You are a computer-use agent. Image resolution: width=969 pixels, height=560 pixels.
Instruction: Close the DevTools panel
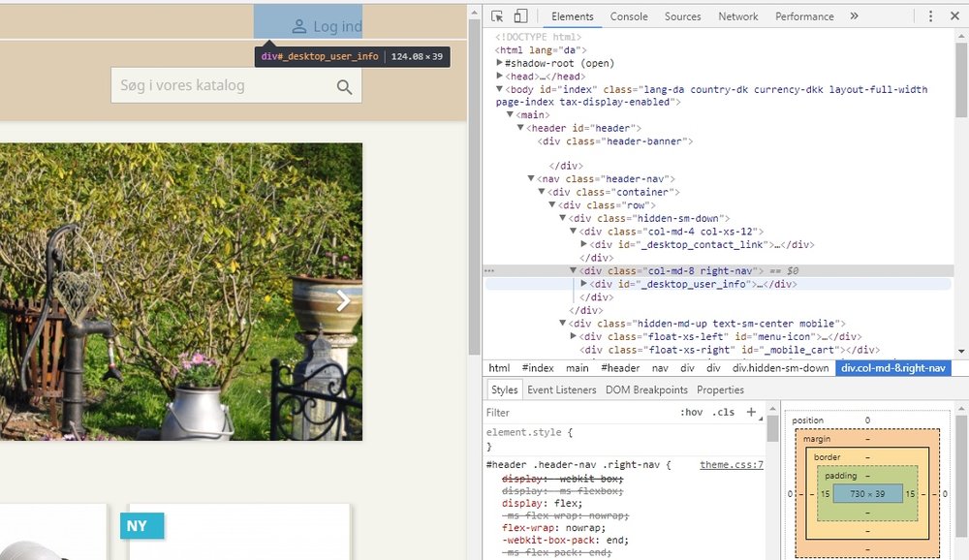tap(954, 16)
